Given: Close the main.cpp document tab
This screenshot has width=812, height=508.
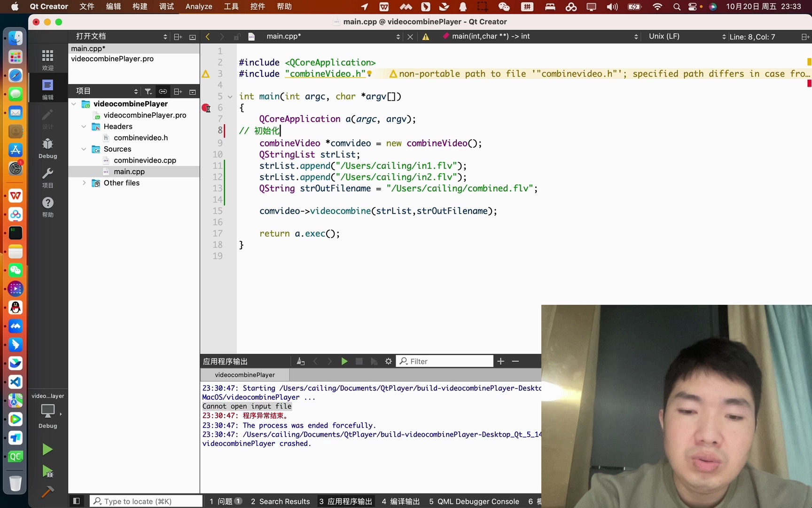Looking at the screenshot, I should [410, 37].
